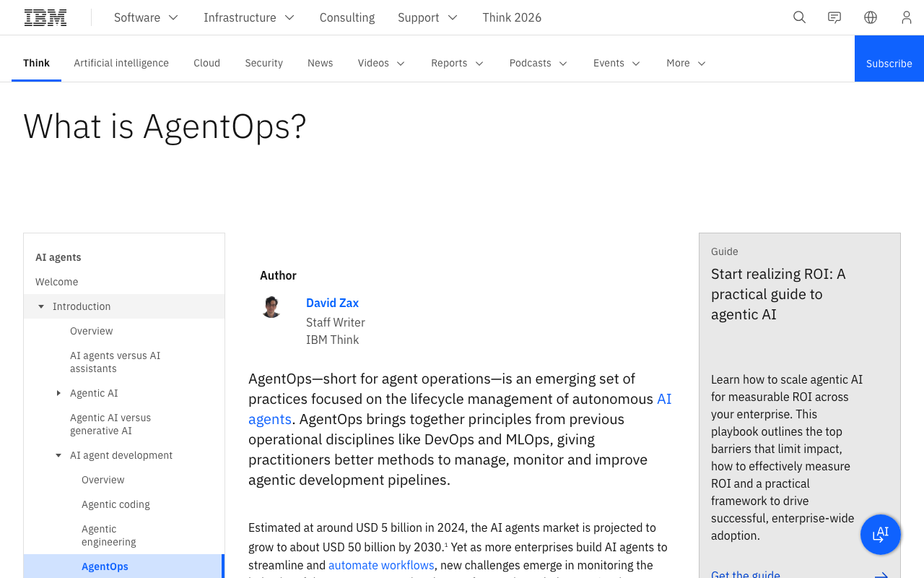
Task: Expand the Infrastructure menu
Action: pyautogui.click(x=249, y=17)
